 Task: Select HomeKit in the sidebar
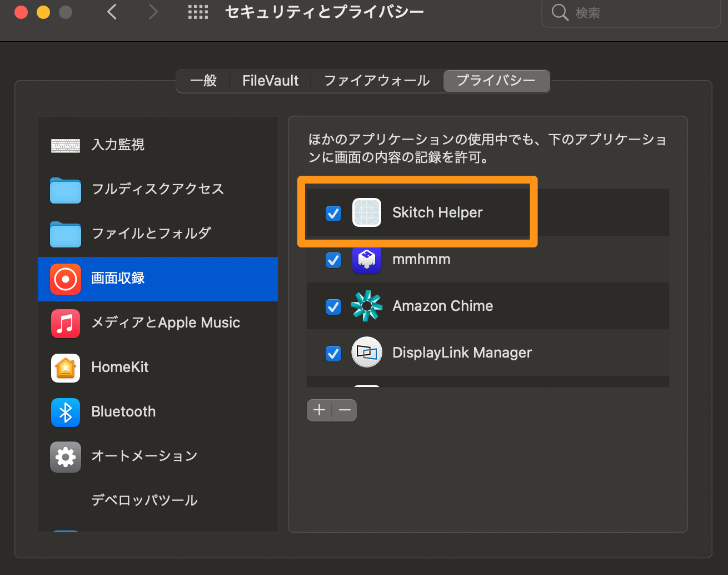[x=158, y=368]
